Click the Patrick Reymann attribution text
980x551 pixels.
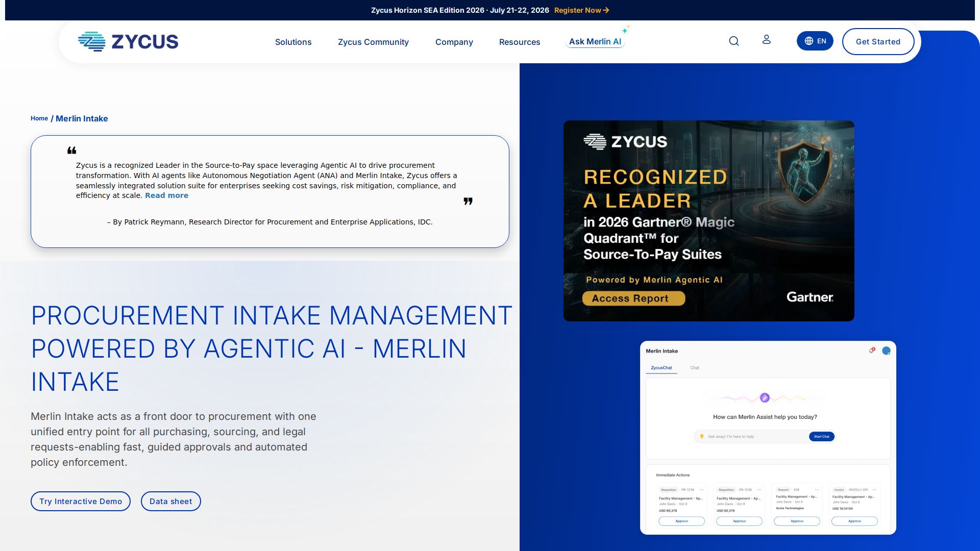(x=269, y=222)
